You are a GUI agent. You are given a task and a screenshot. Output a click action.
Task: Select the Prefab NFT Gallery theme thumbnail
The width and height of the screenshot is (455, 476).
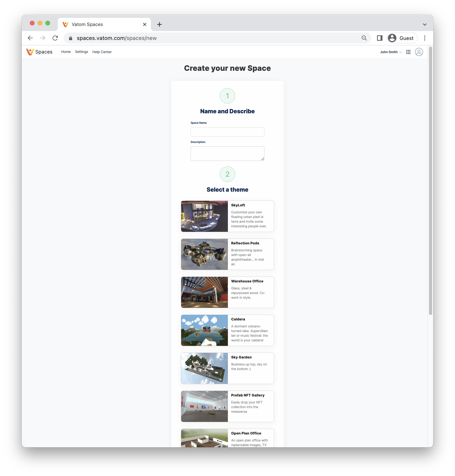(x=204, y=406)
